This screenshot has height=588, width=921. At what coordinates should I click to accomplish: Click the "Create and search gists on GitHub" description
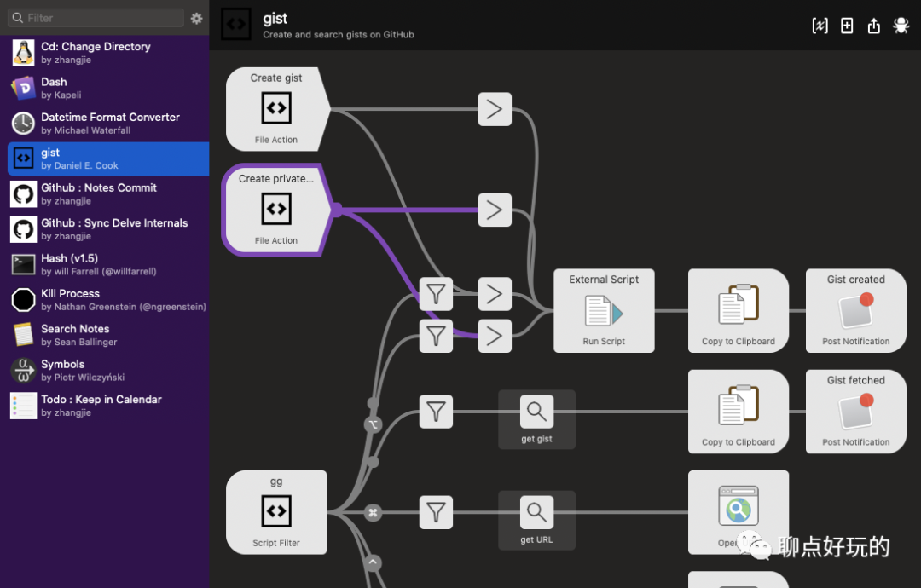(339, 35)
